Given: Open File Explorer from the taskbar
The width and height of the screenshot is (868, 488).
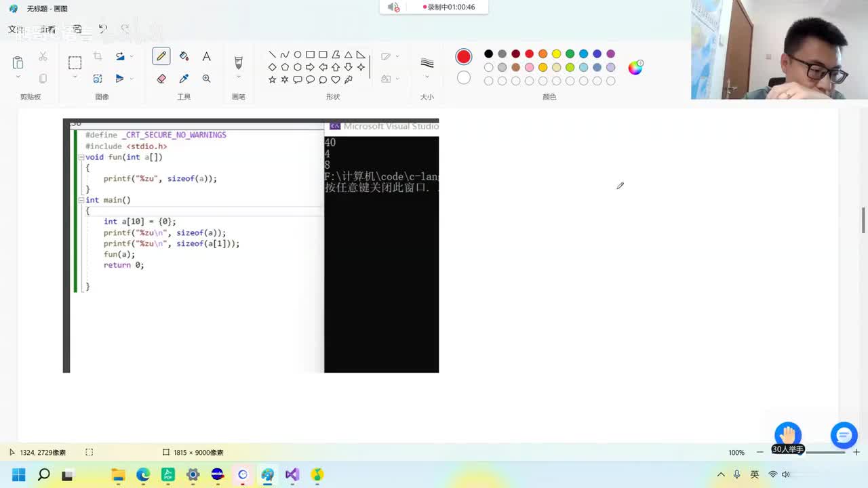Looking at the screenshot, I should click(x=118, y=474).
